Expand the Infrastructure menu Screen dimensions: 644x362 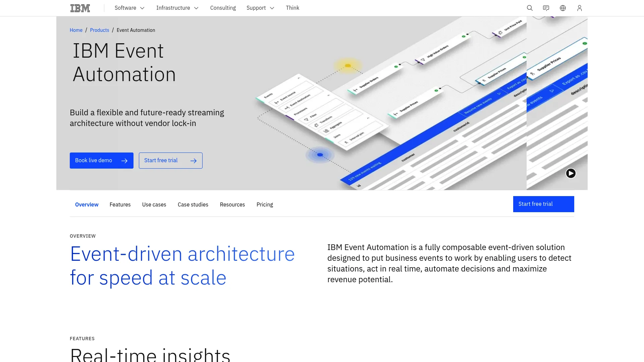(177, 8)
